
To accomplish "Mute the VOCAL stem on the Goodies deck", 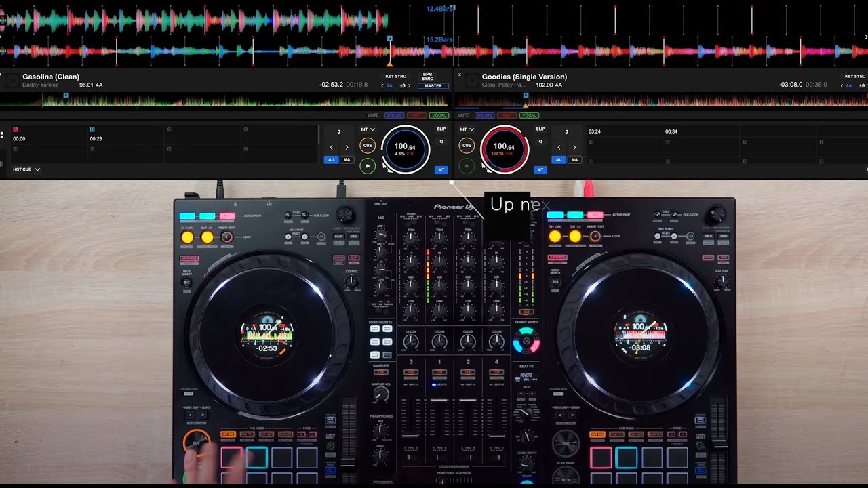I will [x=529, y=115].
